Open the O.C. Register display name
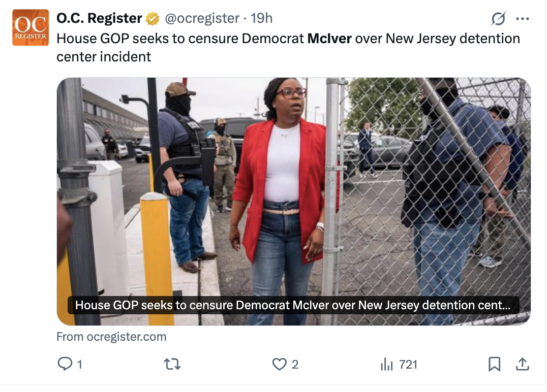Image resolution: width=547 pixels, height=392 pixels. (99, 18)
